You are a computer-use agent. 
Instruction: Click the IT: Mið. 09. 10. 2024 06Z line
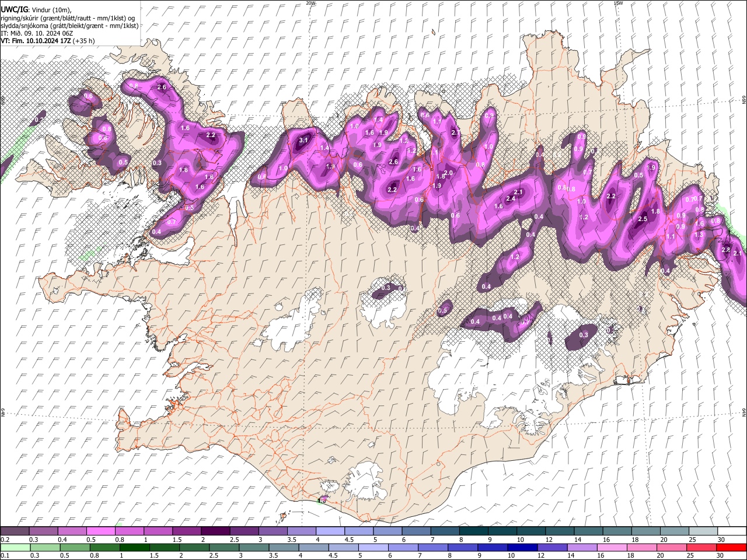pos(38,33)
